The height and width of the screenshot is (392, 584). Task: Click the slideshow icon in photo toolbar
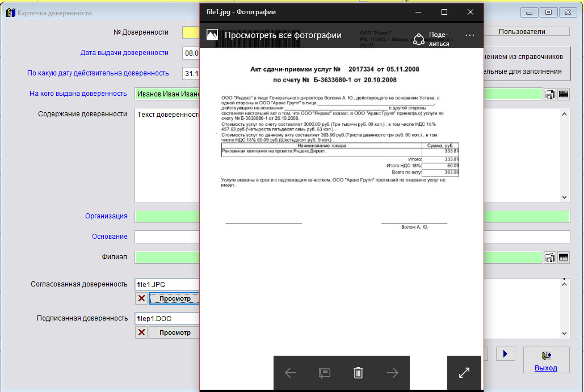point(324,373)
